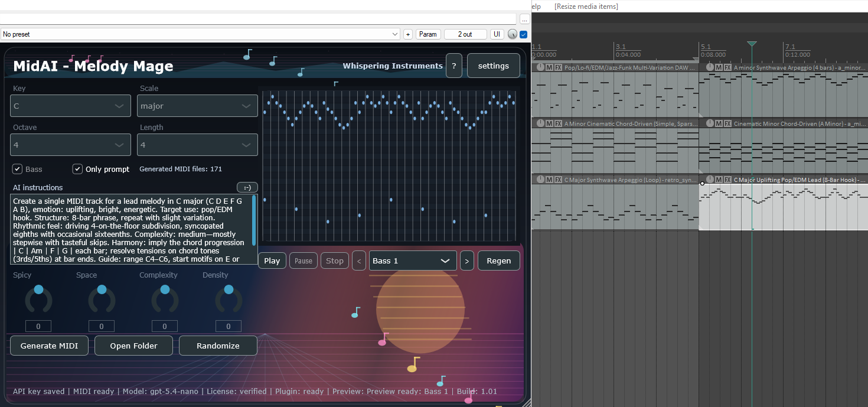
Task: Mute the A minor Synthwave Arpeggio item
Action: click(719, 68)
